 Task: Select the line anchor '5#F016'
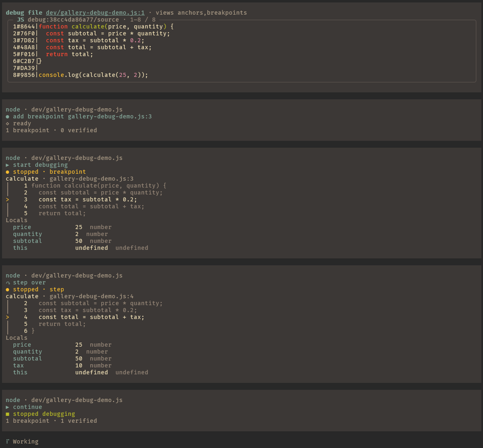[x=24, y=54]
